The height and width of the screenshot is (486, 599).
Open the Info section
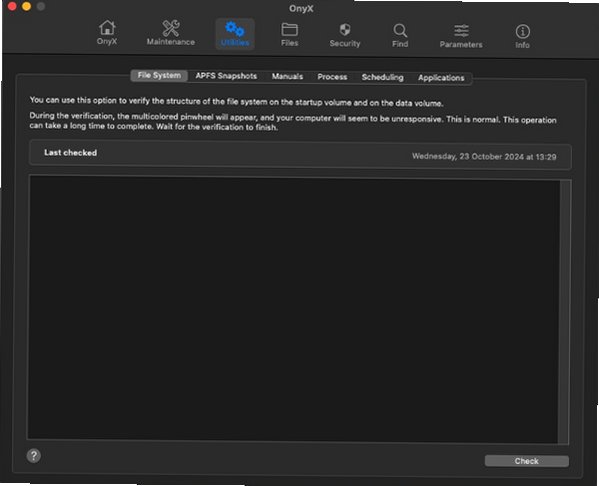pos(522,37)
